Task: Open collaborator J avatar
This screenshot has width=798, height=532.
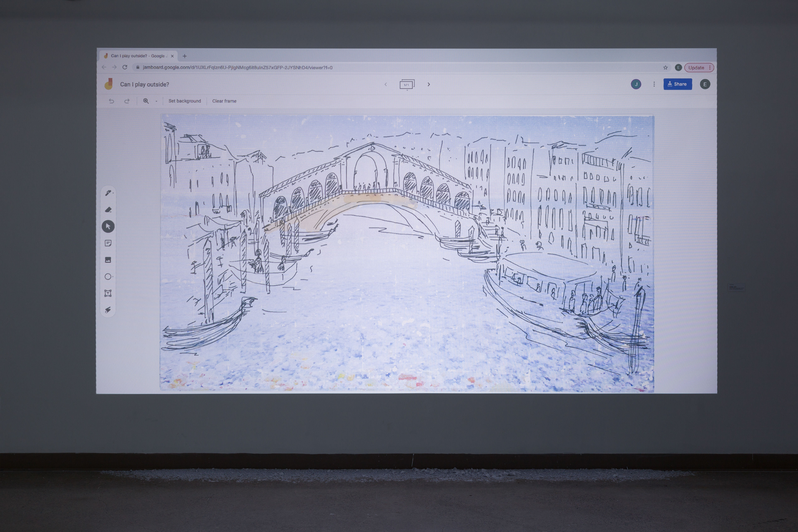Action: (x=636, y=84)
